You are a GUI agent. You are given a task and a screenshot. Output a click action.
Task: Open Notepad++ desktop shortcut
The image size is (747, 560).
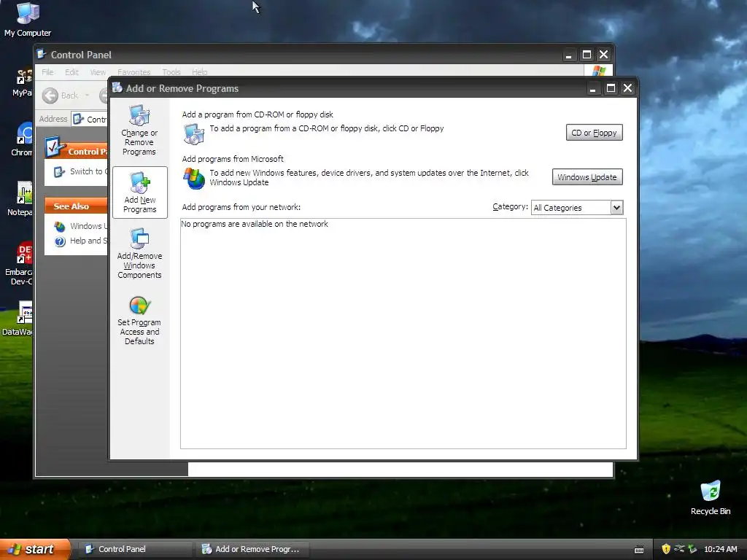point(20,198)
